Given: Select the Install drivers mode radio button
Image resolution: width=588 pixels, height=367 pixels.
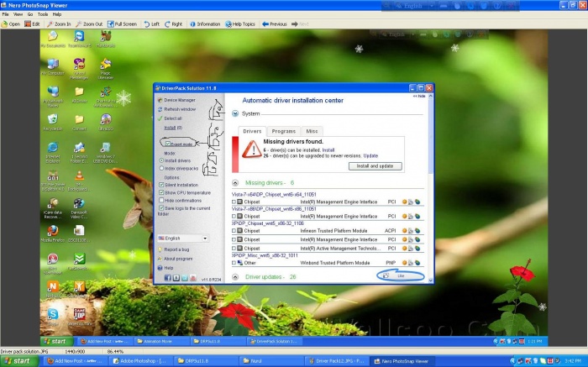Looking at the screenshot, I should tap(161, 160).
